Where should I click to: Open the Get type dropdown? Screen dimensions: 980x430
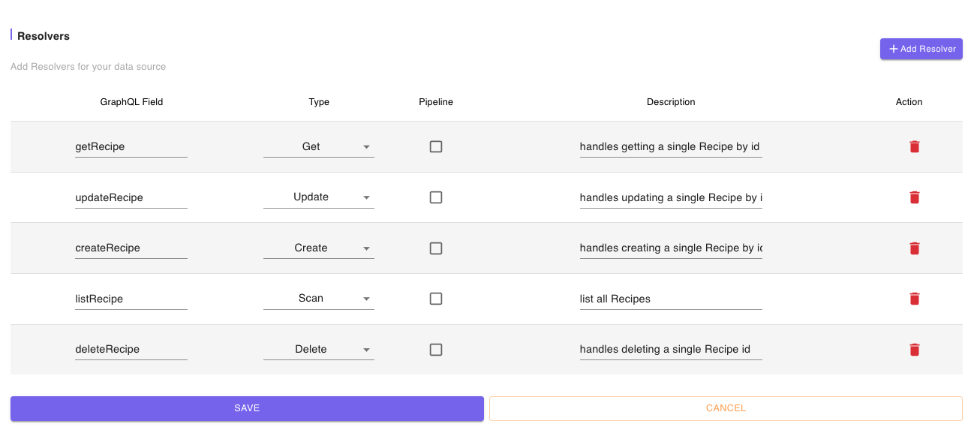(x=319, y=147)
